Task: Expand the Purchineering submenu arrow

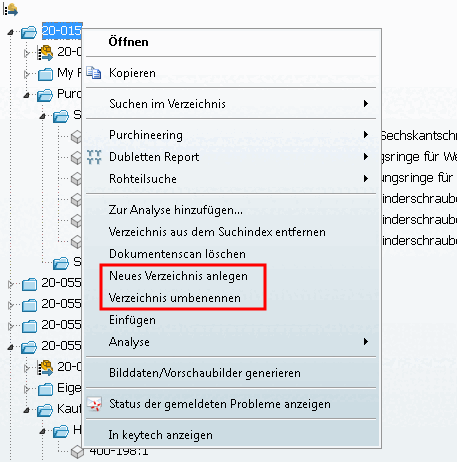Action: (366, 135)
